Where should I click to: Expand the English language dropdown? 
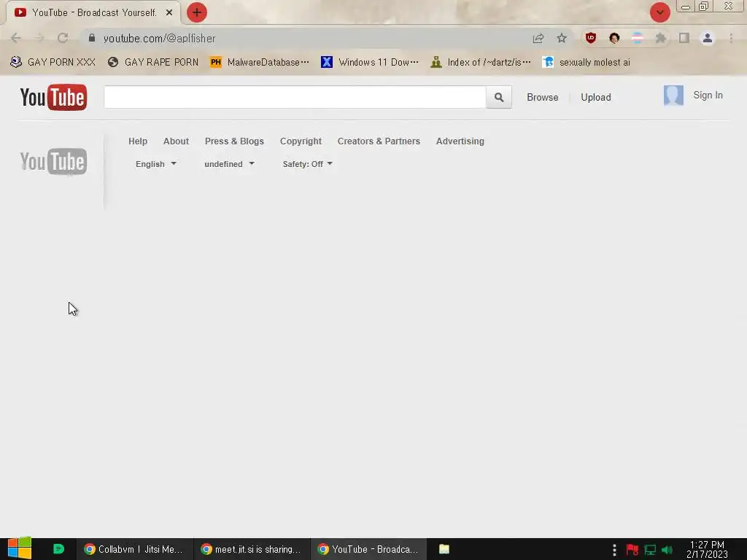pyautogui.click(x=156, y=164)
